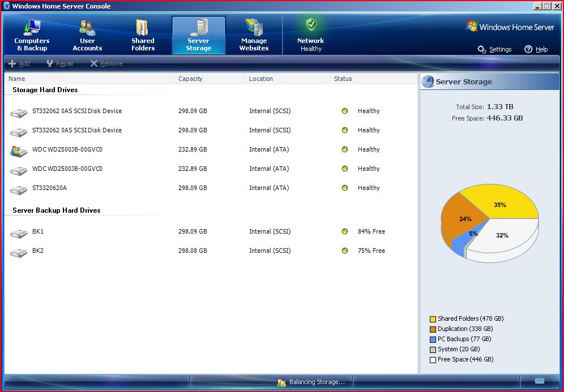This screenshot has width=564, height=392.
Task: Click the gray System legend swatch
Action: pyautogui.click(x=433, y=350)
